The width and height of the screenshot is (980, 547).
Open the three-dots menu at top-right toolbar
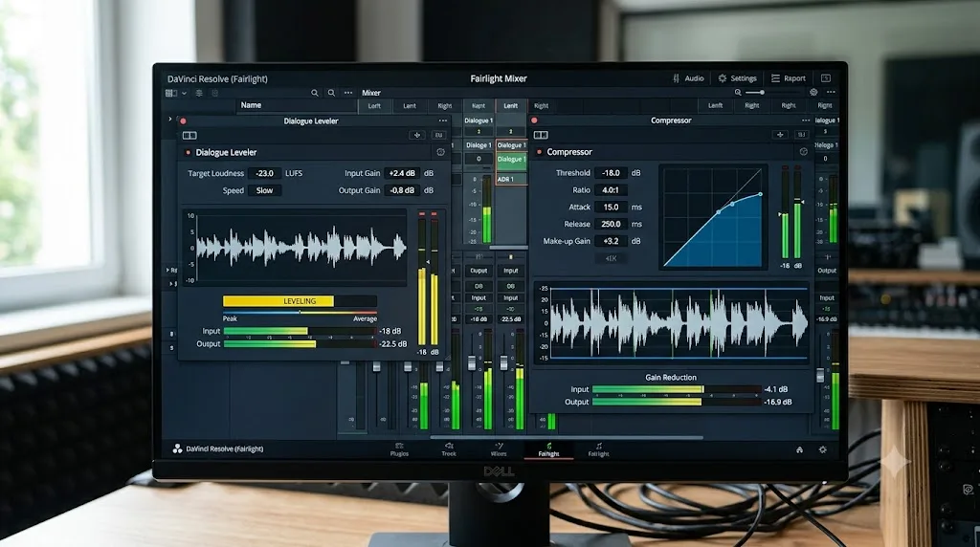click(x=831, y=93)
